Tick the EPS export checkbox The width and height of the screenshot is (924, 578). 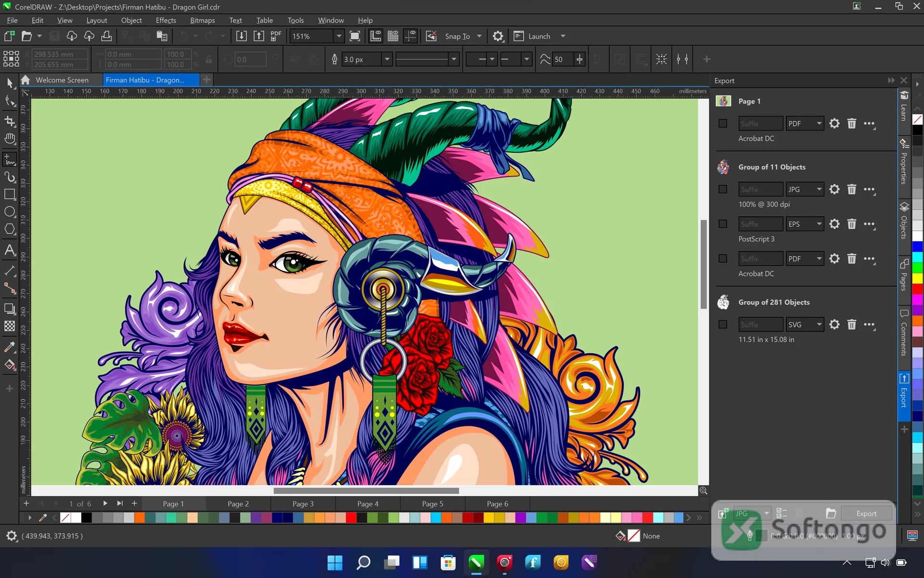pos(723,224)
